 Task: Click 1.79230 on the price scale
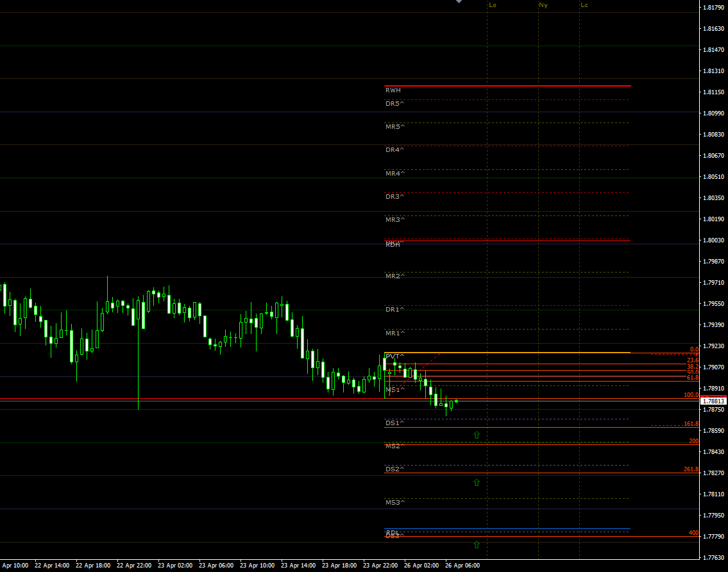(x=714, y=346)
